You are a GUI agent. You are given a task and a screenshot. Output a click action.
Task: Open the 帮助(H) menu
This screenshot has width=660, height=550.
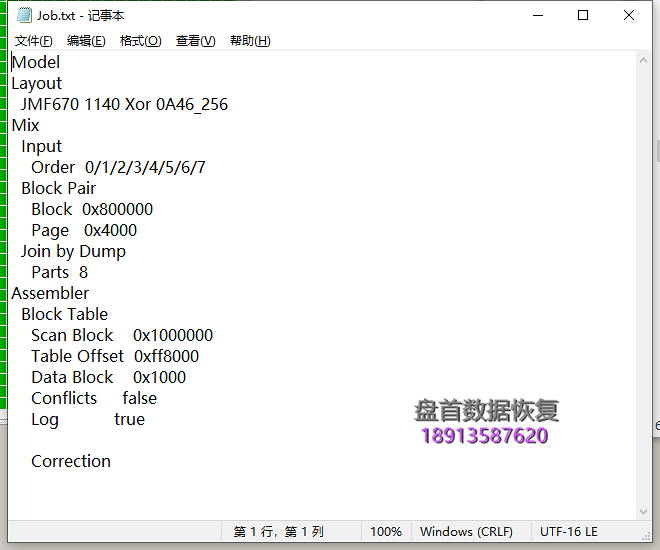[x=250, y=41]
